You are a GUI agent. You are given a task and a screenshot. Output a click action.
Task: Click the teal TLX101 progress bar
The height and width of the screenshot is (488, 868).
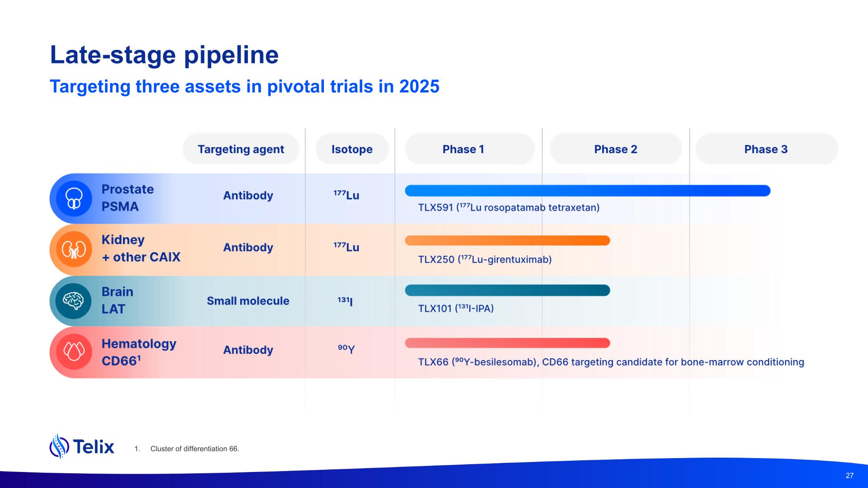(x=507, y=290)
